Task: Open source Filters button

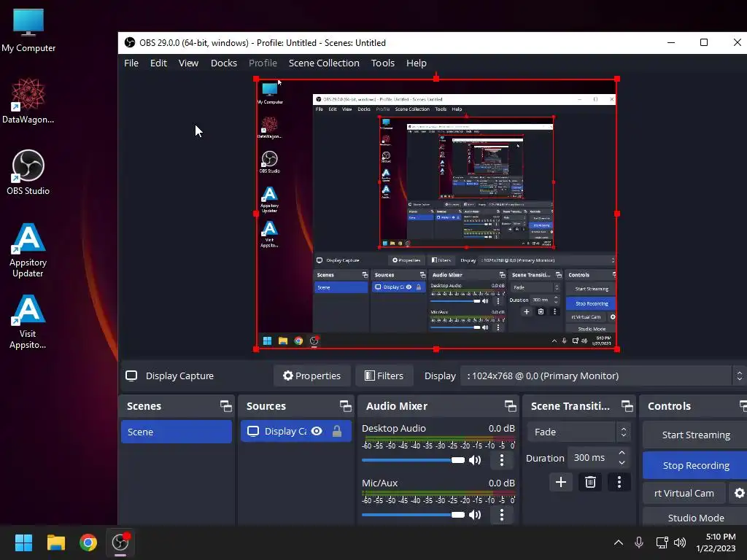Action: click(x=384, y=376)
